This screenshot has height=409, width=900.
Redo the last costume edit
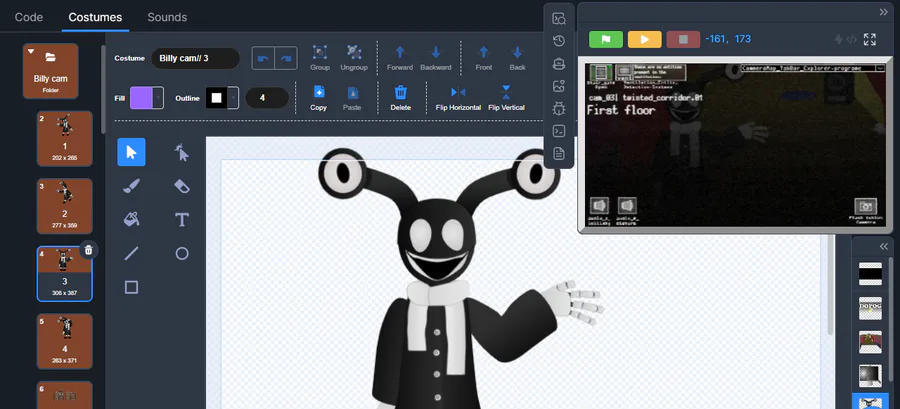[x=286, y=59]
